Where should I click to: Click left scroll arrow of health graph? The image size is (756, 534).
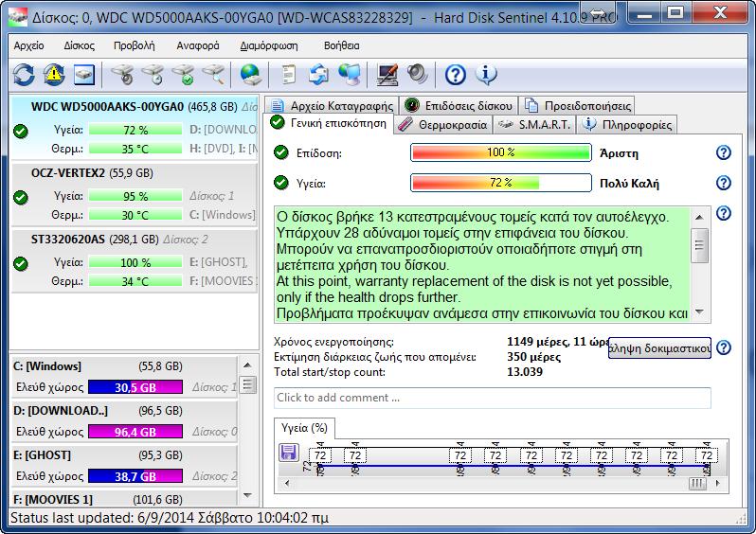287,483
